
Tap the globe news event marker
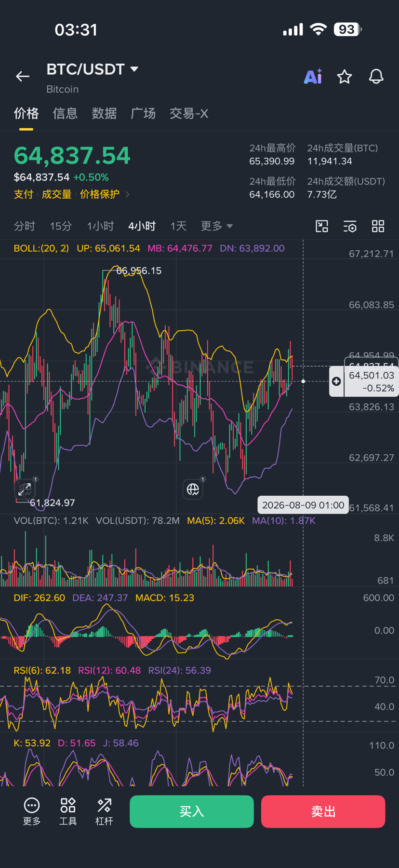tap(193, 489)
